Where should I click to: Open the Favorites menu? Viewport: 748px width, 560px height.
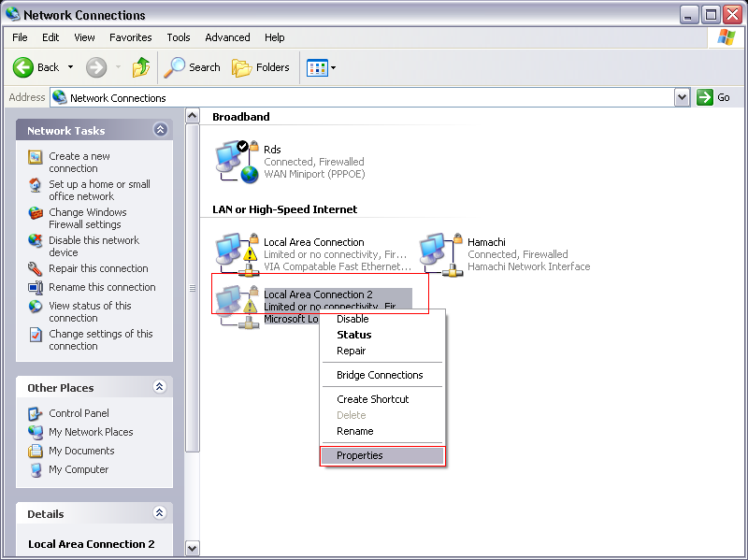pyautogui.click(x=131, y=37)
